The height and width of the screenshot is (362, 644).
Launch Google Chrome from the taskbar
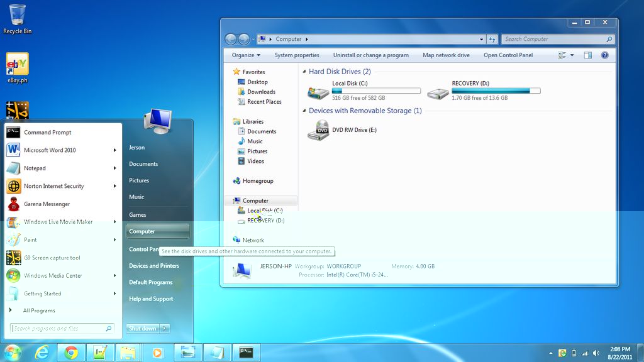[x=71, y=353]
